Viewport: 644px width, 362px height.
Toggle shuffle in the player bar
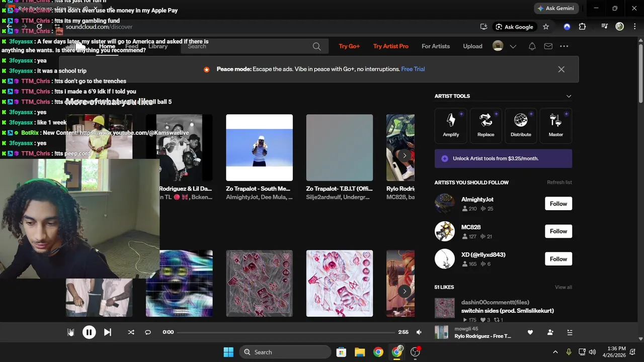pos(131,332)
